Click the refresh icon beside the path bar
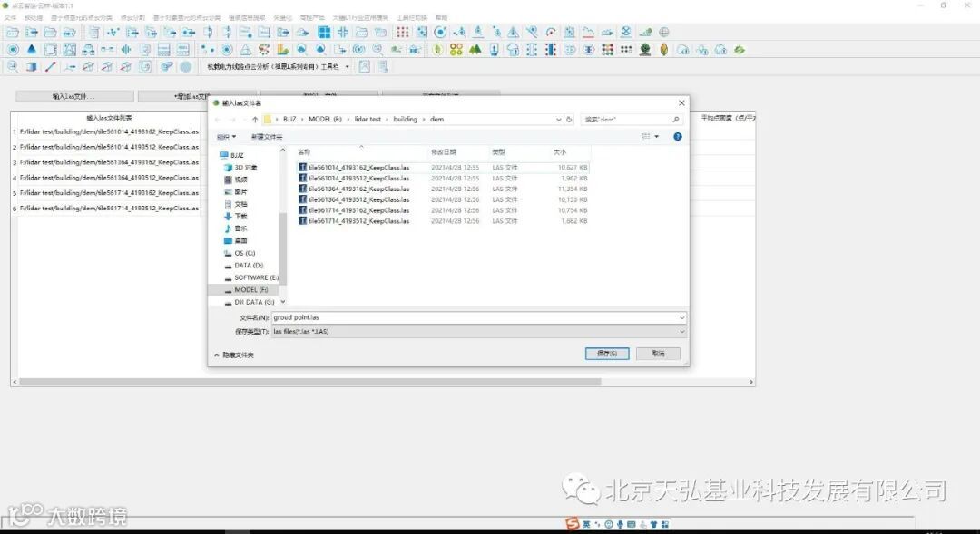980x534 pixels. 569,120
